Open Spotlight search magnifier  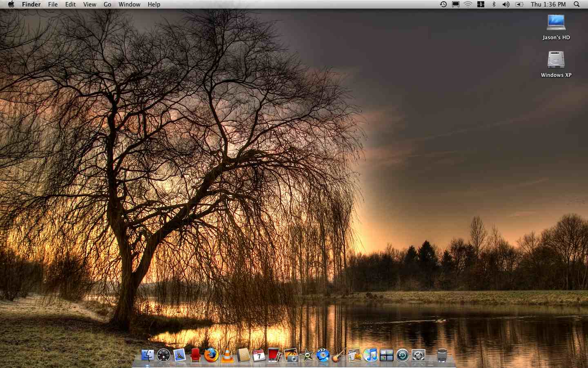tap(577, 4)
